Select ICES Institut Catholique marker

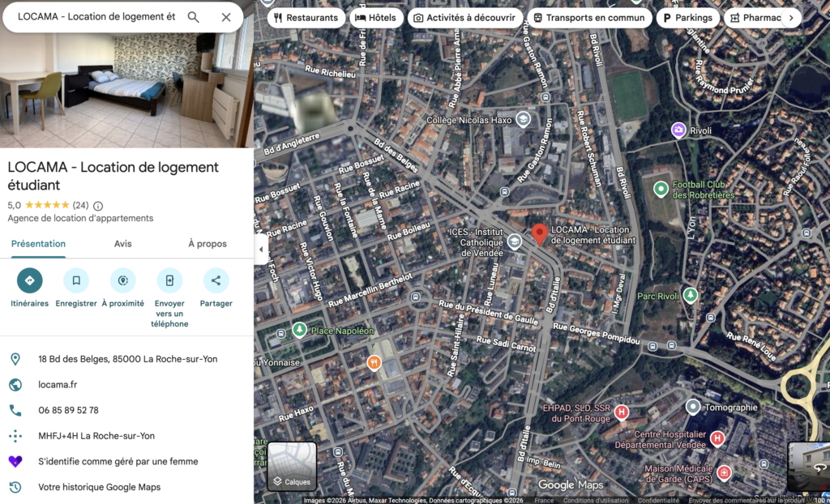click(x=514, y=242)
